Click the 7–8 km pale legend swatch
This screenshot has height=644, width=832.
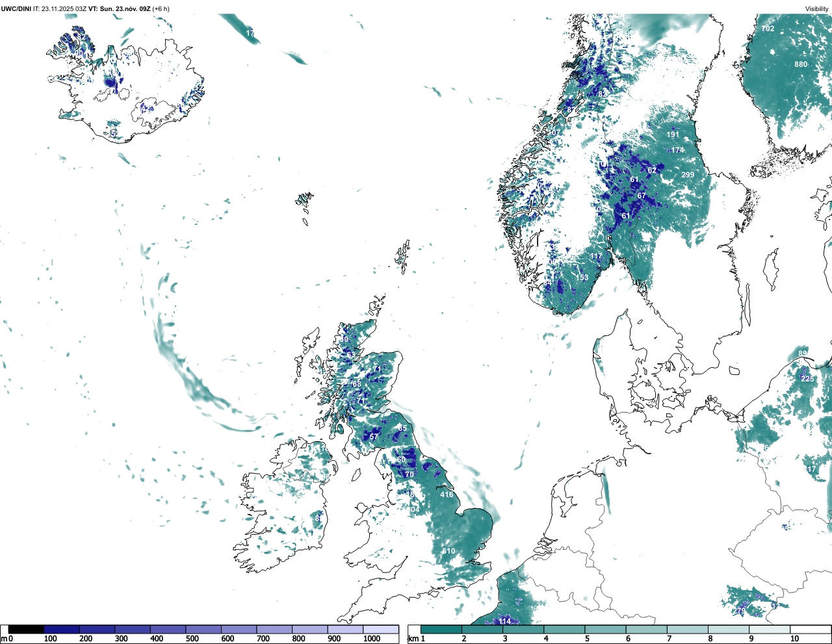[x=688, y=629]
